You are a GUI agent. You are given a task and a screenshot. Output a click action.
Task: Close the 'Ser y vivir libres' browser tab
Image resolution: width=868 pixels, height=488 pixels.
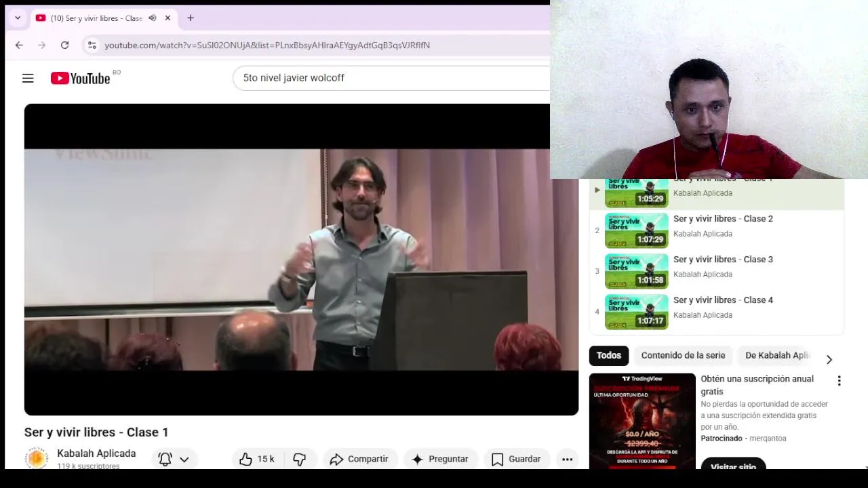pos(167,18)
